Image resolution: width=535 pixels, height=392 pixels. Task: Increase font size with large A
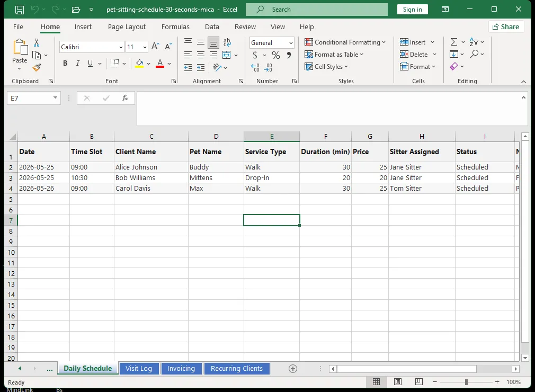(x=155, y=47)
